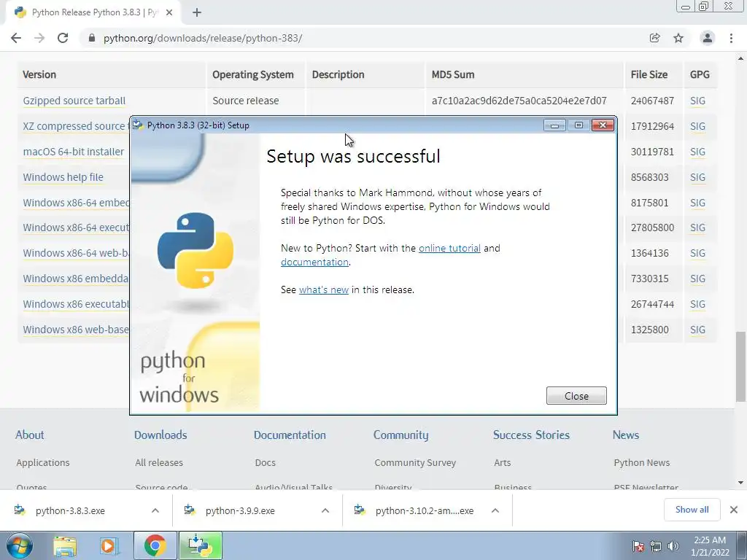Expand options for python-3.10.2-am....exe download
This screenshot has height=560, width=747.
tap(495, 510)
